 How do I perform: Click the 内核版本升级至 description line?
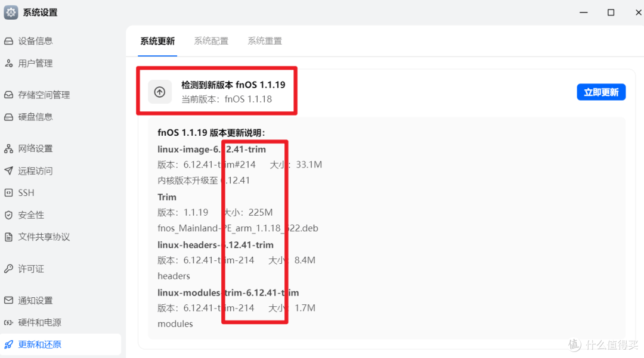(x=204, y=180)
